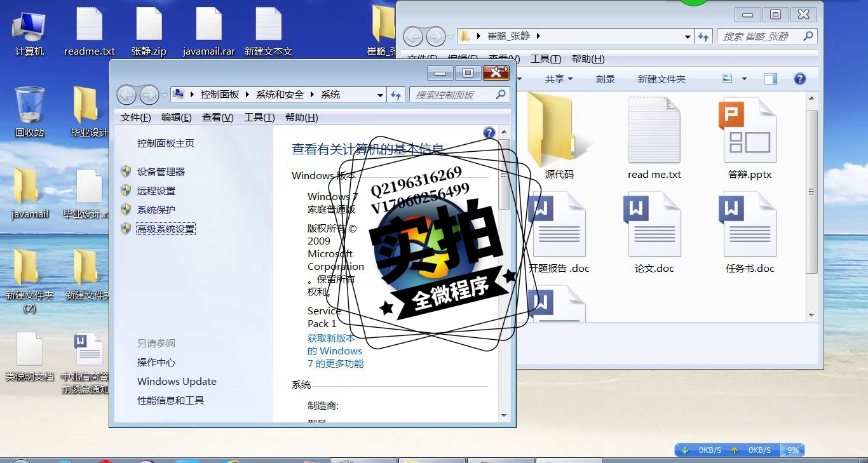This screenshot has height=463, width=868.
Task: Open the 计算机 desktop icon
Action: click(29, 33)
